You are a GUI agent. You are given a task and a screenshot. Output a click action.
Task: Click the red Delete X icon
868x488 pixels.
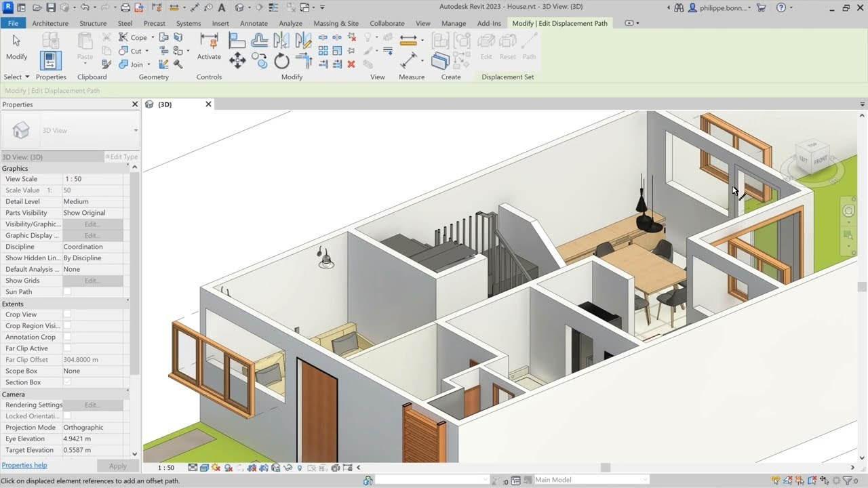351,64
